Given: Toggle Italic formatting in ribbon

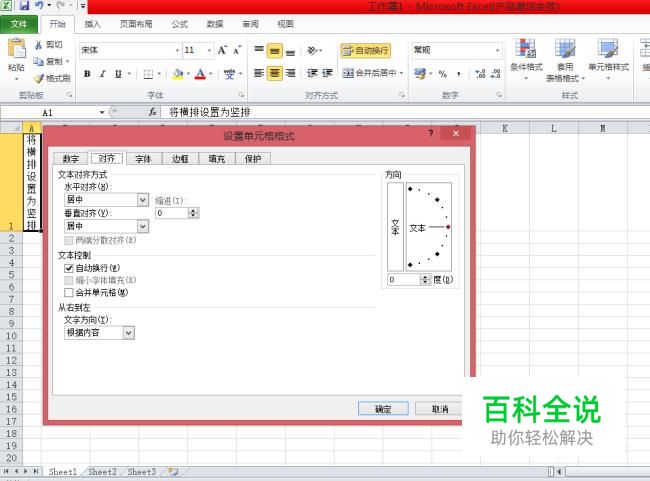Looking at the screenshot, I should coord(102,74).
